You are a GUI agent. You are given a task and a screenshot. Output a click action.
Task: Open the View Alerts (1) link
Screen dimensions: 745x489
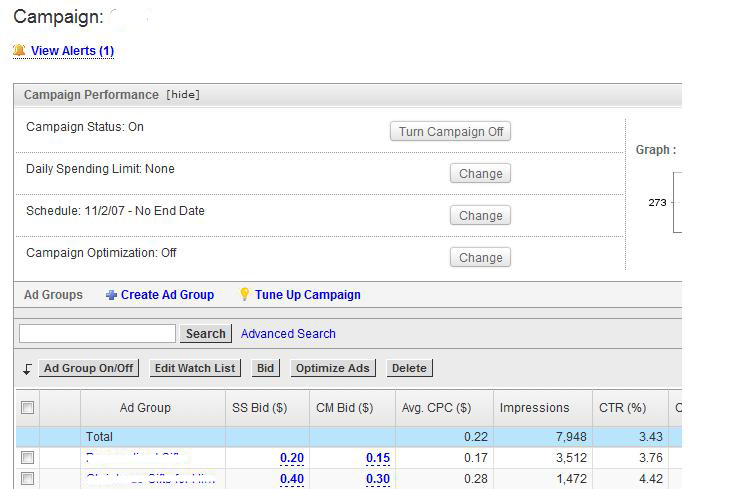(72, 51)
